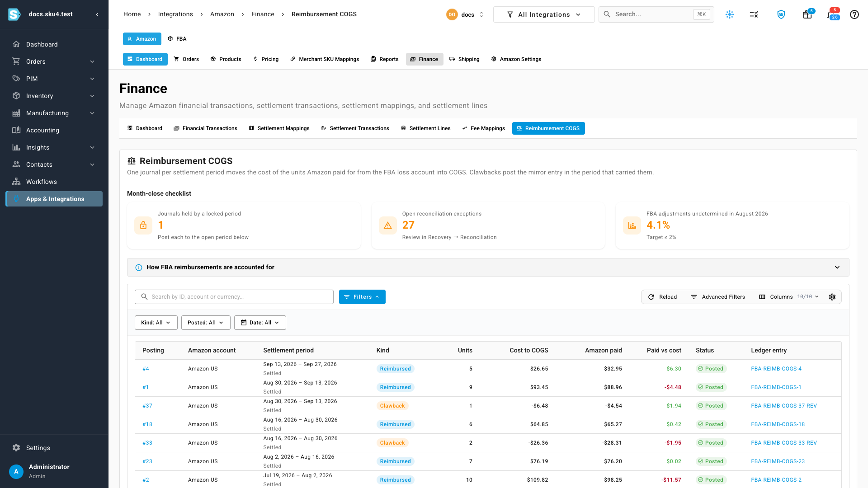Click the Administrator avatar icon
This screenshot has width=868, height=488.
16,472
